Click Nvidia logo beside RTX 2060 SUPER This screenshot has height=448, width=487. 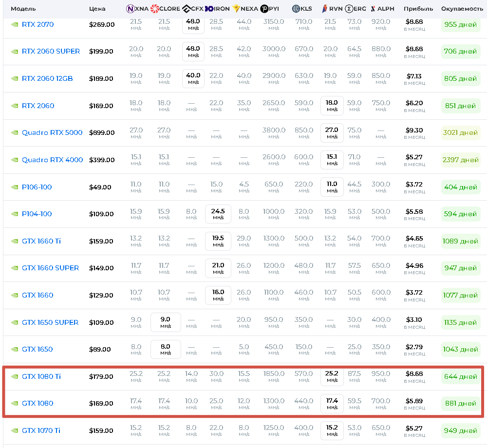[x=15, y=52]
